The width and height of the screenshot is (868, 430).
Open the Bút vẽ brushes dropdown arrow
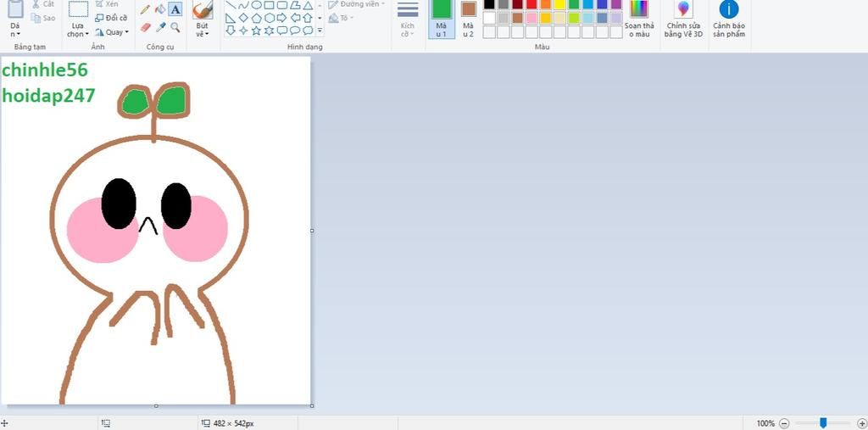(x=207, y=35)
